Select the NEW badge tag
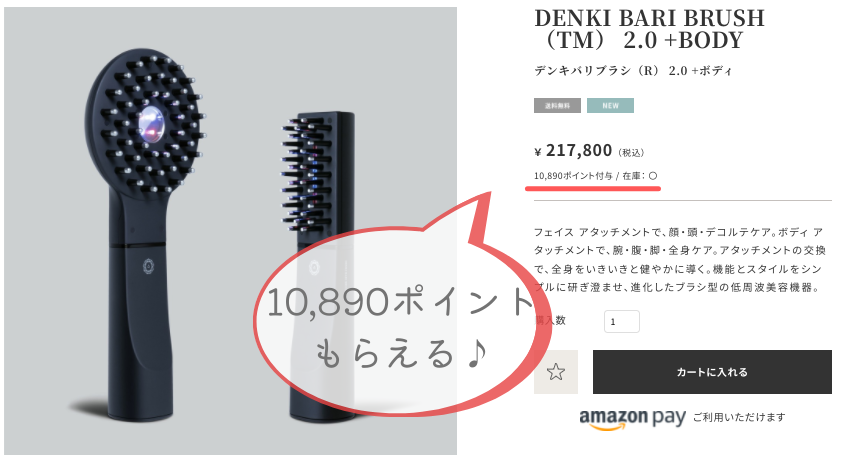Screen dimensions: 861x455 610,105
